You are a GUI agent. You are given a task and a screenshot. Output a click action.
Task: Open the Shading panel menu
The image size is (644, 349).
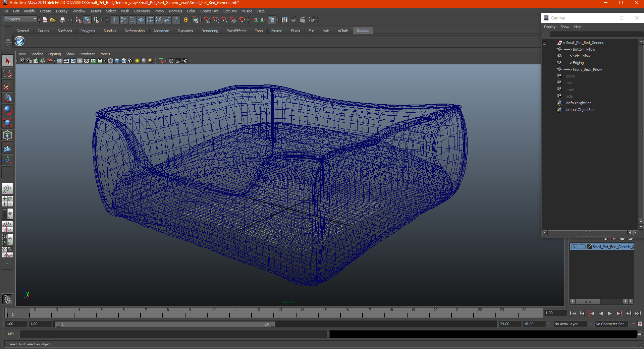[37, 54]
